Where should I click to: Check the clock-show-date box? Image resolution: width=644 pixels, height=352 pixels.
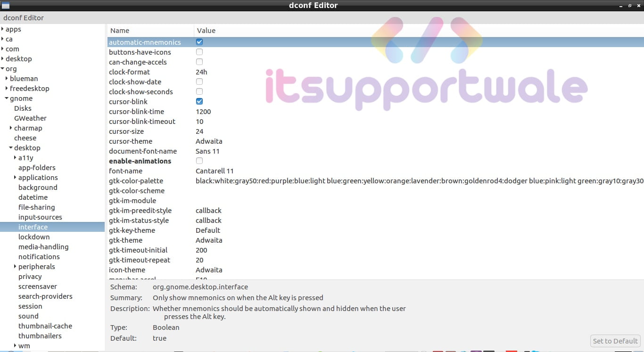point(199,82)
